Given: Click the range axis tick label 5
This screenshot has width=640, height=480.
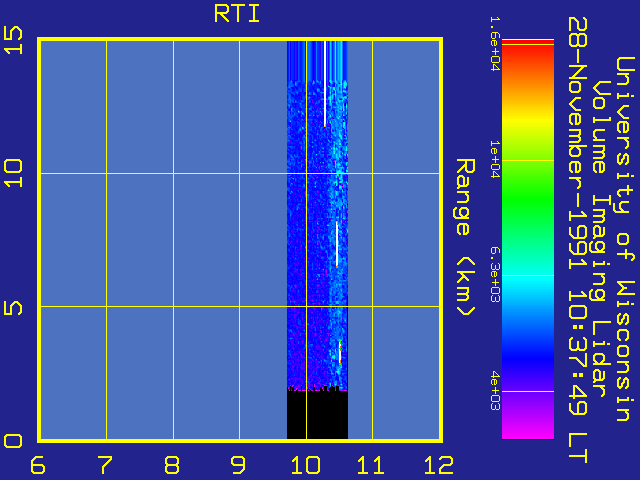Looking at the screenshot, I should [x=13, y=308].
